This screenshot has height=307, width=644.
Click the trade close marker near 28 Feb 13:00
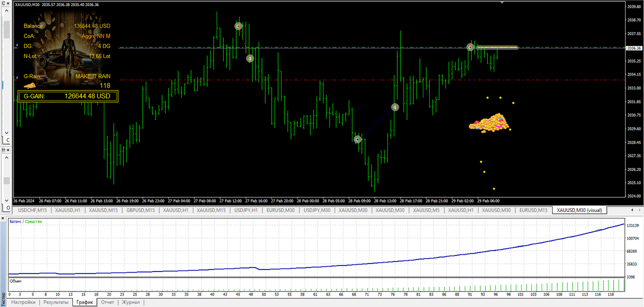tap(395, 107)
